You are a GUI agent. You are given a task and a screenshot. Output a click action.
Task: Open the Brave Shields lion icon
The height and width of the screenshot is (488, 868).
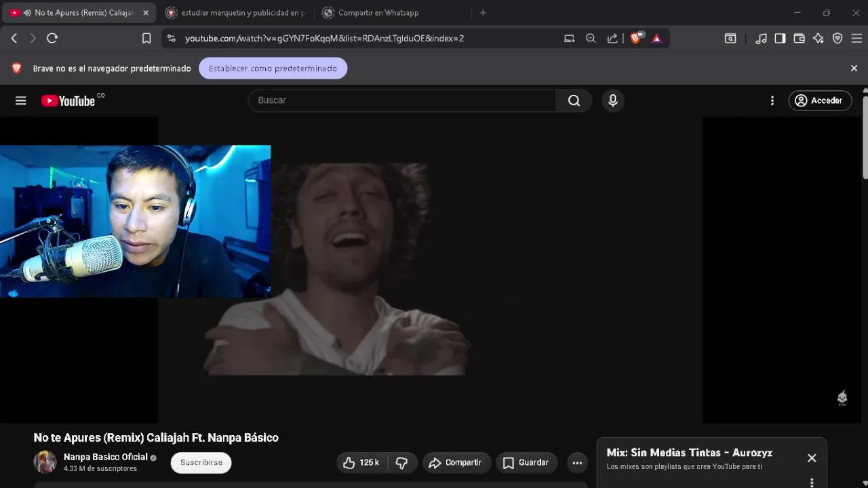pyautogui.click(x=636, y=38)
